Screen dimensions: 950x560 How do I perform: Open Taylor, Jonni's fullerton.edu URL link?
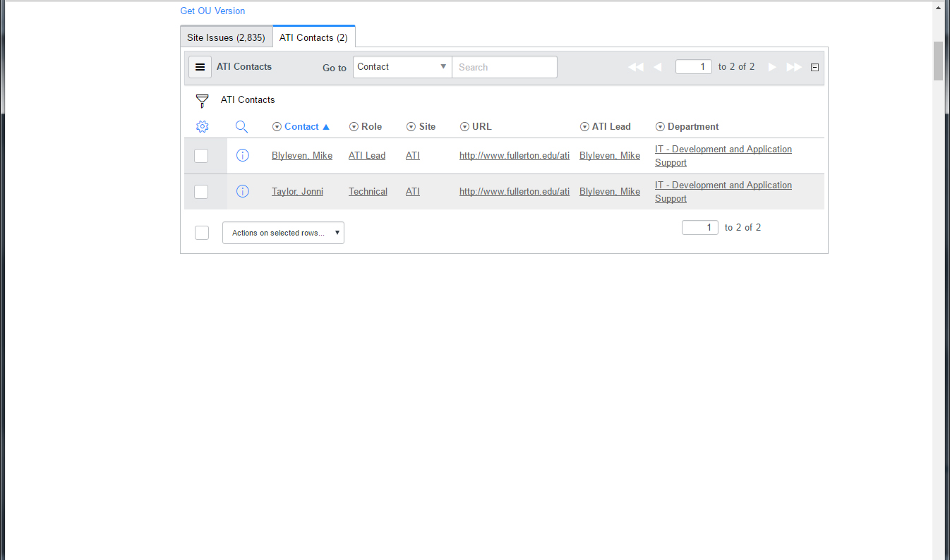click(x=514, y=191)
